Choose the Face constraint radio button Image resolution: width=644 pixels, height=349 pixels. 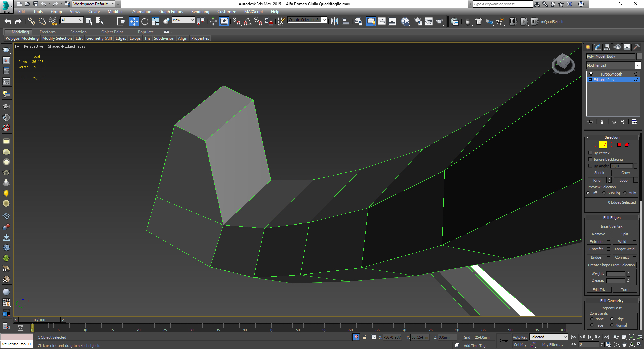[x=592, y=325]
